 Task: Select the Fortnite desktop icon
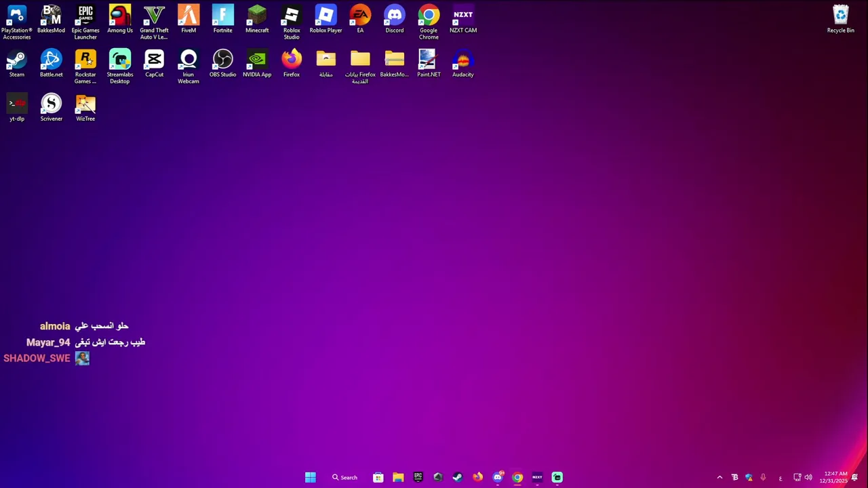pos(222,19)
